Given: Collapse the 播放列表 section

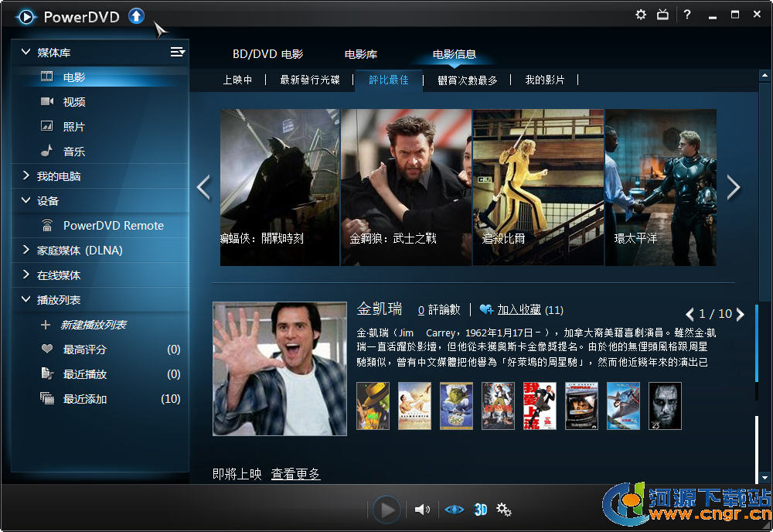Looking at the screenshot, I should point(26,299).
